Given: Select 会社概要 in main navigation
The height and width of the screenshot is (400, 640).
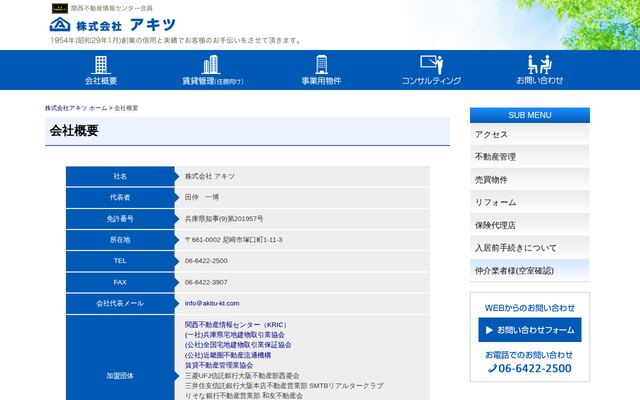Looking at the screenshot, I should [x=101, y=81].
